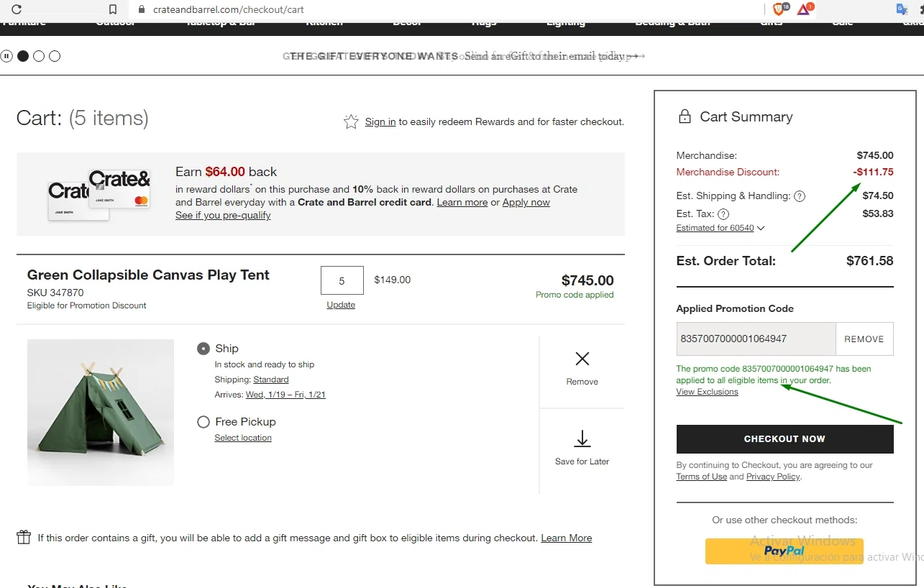924x588 pixels.
Task: Click the Cart: (5 items) heading
Action: (83, 118)
